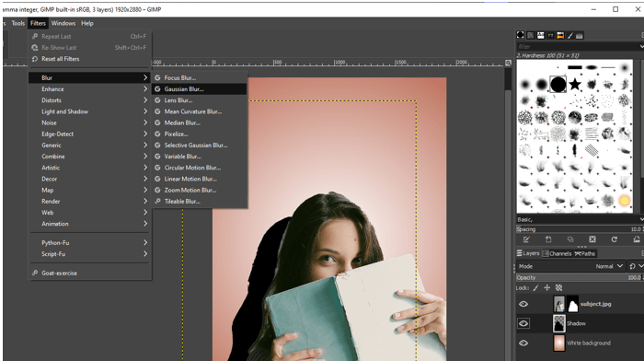Choose Pixelize menu item

(x=200, y=134)
